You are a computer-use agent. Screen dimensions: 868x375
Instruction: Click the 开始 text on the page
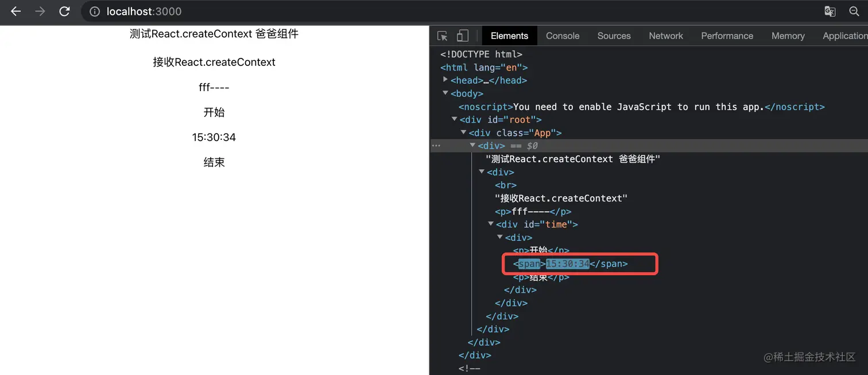point(214,112)
